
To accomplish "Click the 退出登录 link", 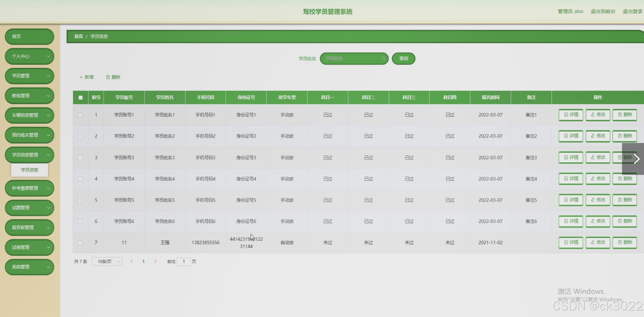I will click(632, 11).
